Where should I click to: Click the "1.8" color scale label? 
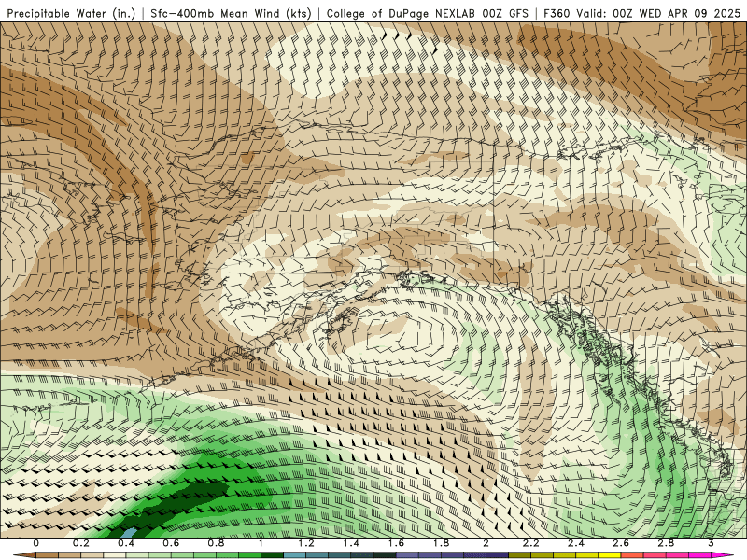[441, 543]
